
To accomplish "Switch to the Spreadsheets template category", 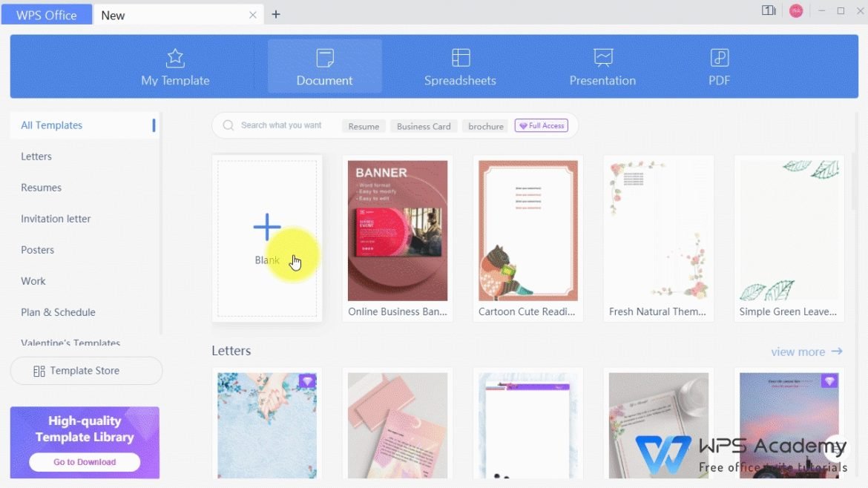I will click(460, 66).
